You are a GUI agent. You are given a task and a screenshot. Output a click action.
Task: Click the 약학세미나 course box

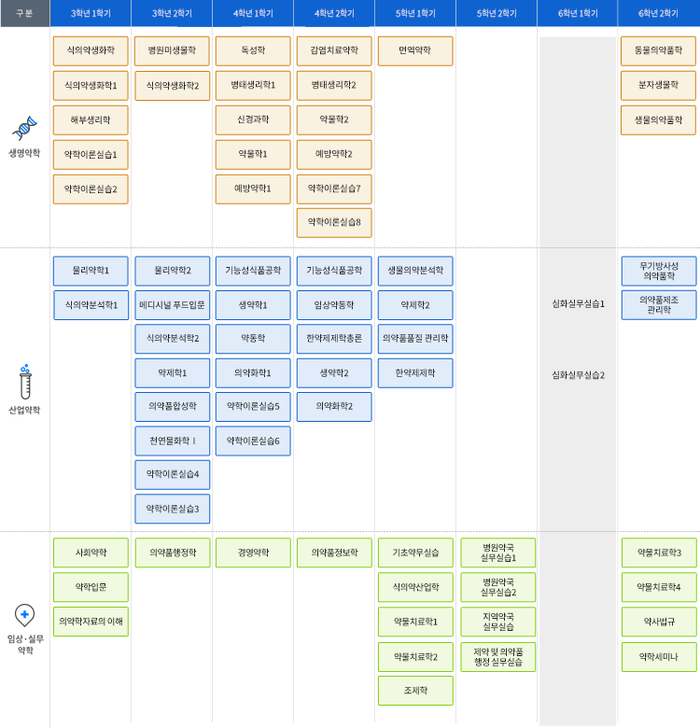[658, 657]
